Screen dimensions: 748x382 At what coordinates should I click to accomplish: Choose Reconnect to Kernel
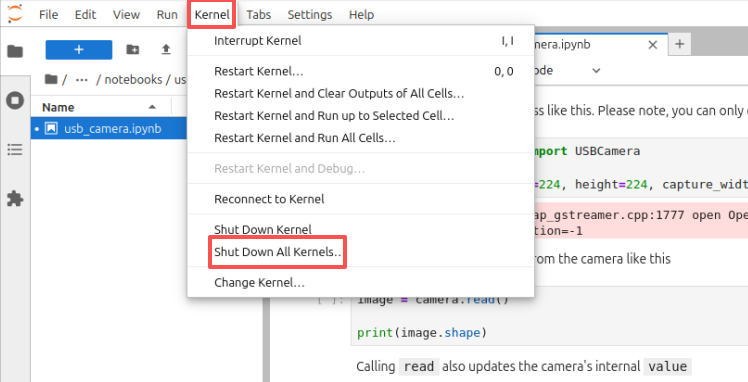(361, 199)
